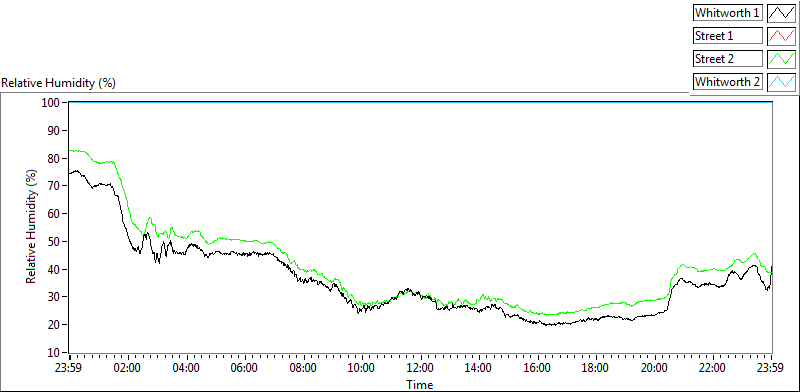Click the starting 23:59 time axis label
This screenshot has width=800, height=392.
pos(69,368)
